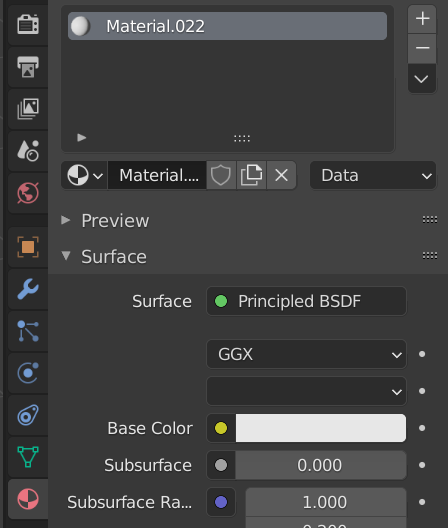
Task: Expand the Preview panel
Action: click(66, 220)
